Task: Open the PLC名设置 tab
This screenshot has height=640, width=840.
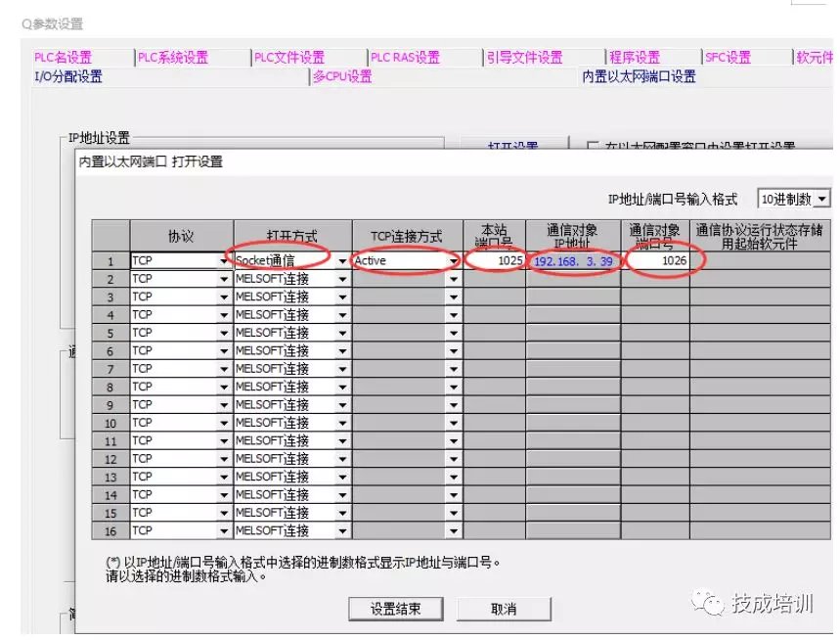Action: click(63, 58)
